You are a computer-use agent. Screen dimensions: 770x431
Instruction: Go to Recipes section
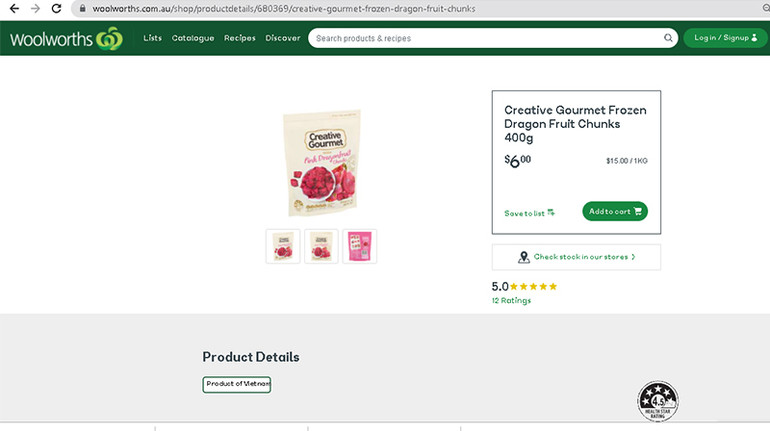click(x=240, y=38)
